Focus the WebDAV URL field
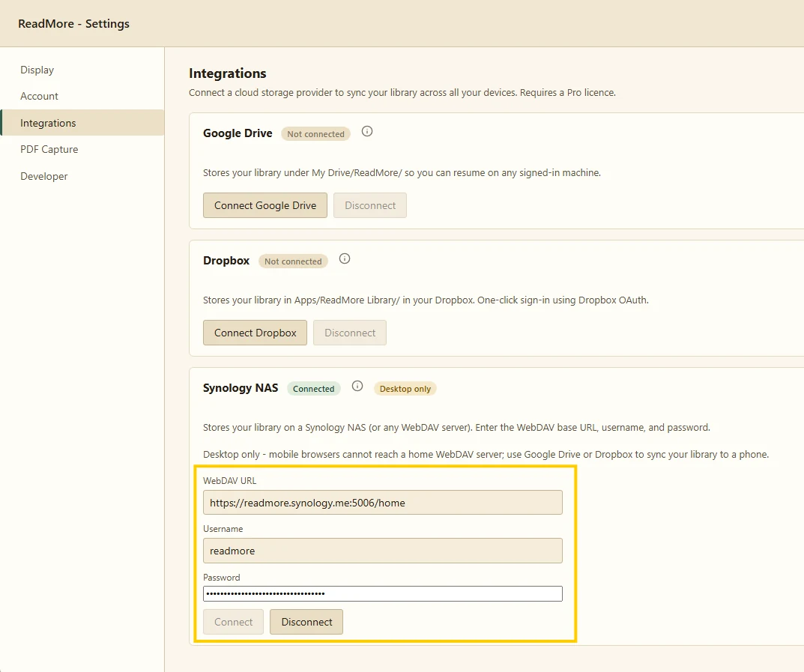The image size is (804, 672). 382,503
